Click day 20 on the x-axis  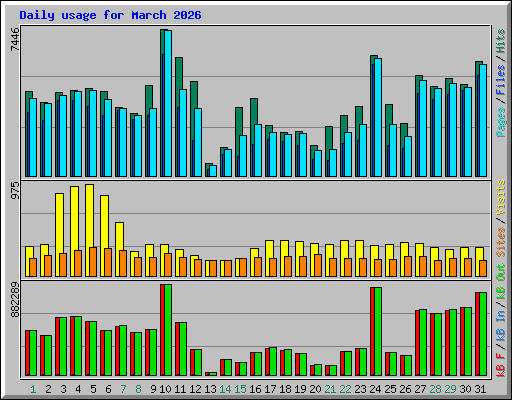pyautogui.click(x=315, y=389)
